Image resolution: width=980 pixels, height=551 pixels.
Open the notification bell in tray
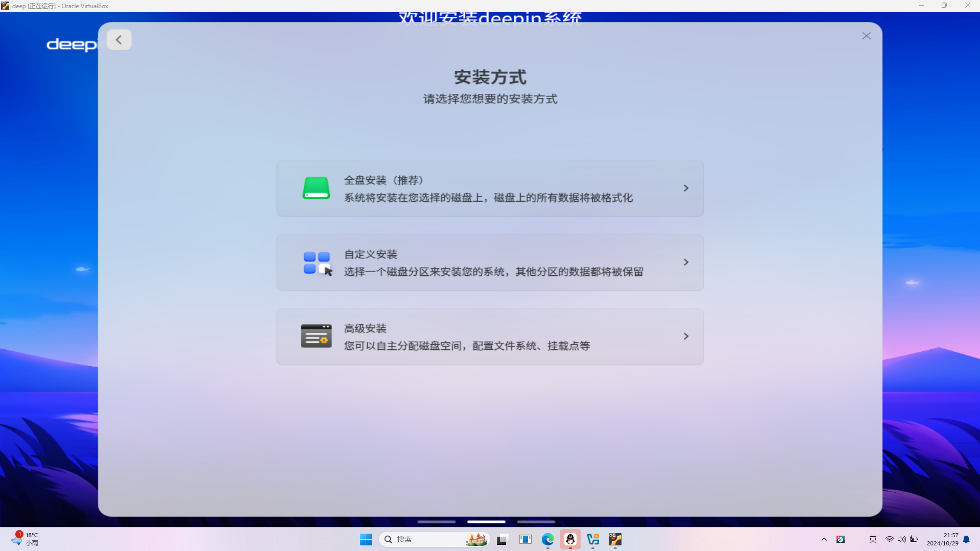[x=966, y=539]
